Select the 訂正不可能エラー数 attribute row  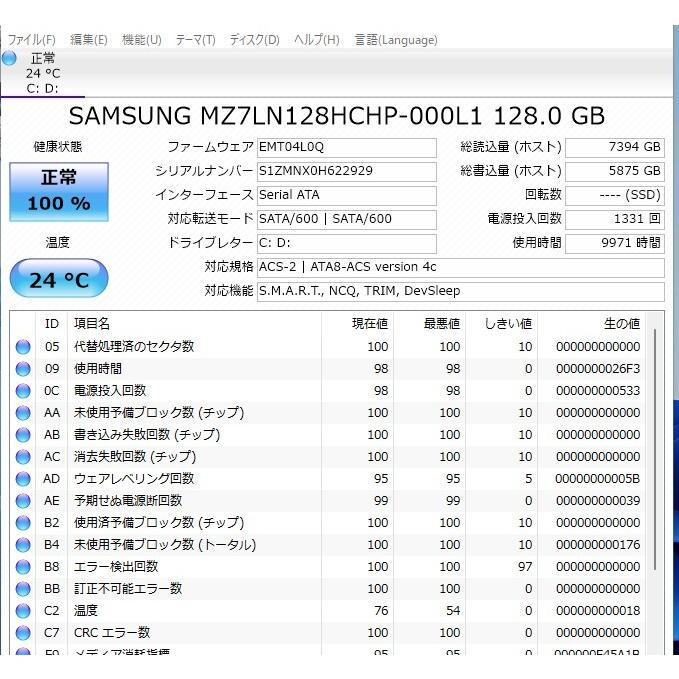pos(328,589)
